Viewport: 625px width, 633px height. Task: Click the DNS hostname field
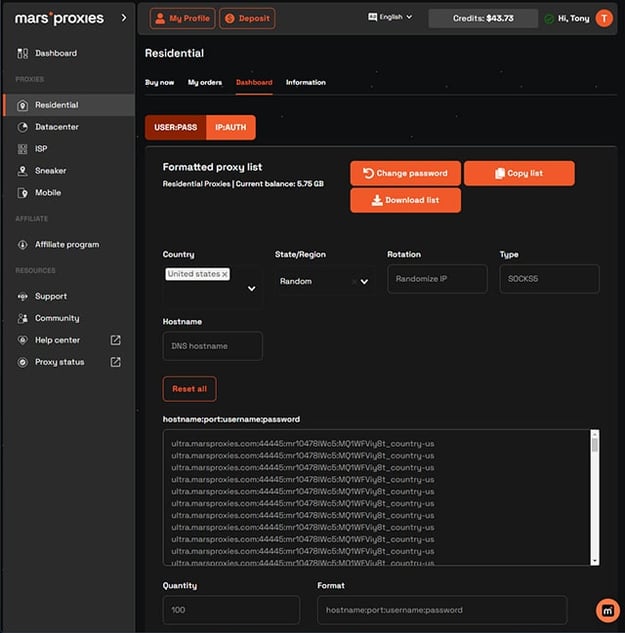tap(213, 346)
